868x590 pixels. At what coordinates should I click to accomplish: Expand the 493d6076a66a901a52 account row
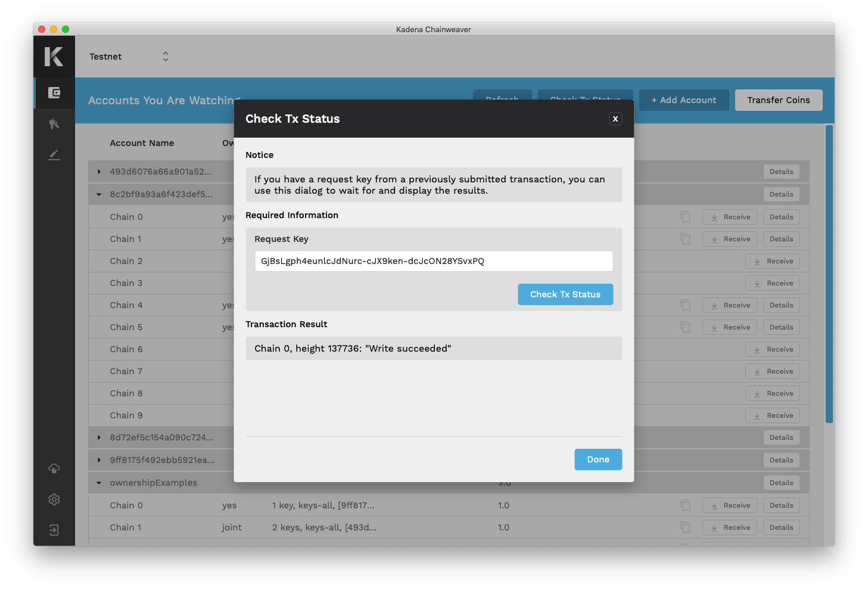click(x=99, y=172)
